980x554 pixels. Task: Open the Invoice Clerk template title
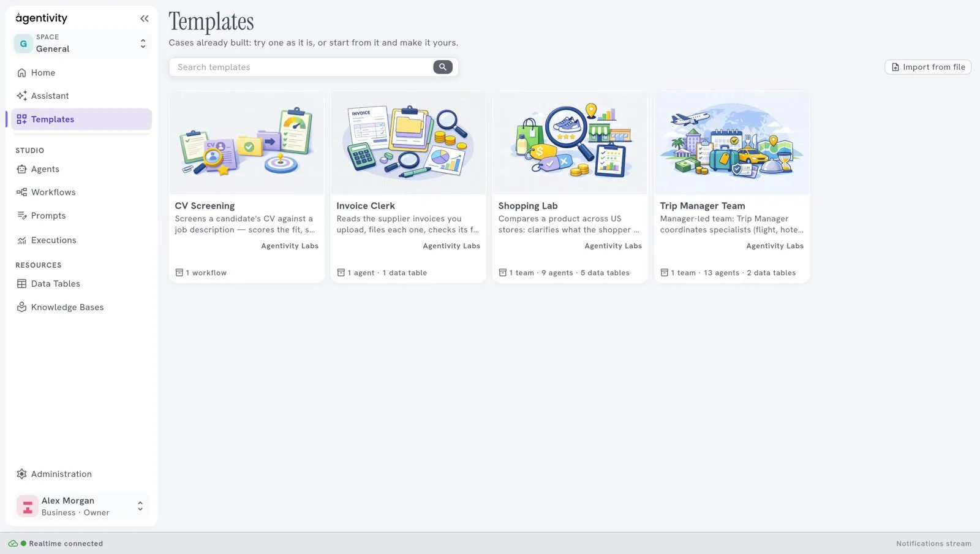[x=366, y=206]
